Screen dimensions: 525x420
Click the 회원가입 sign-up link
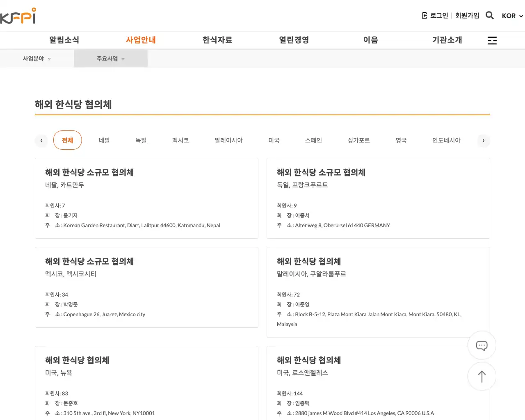(467, 16)
